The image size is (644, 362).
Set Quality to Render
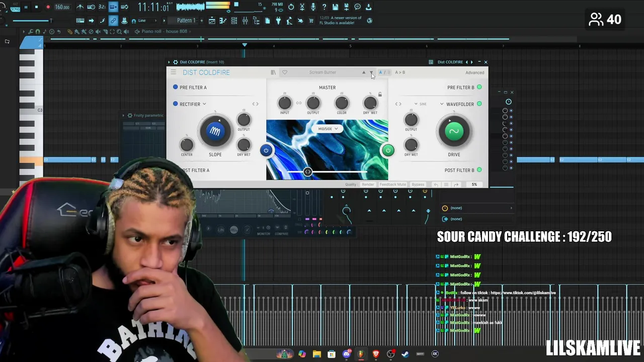coord(368,185)
